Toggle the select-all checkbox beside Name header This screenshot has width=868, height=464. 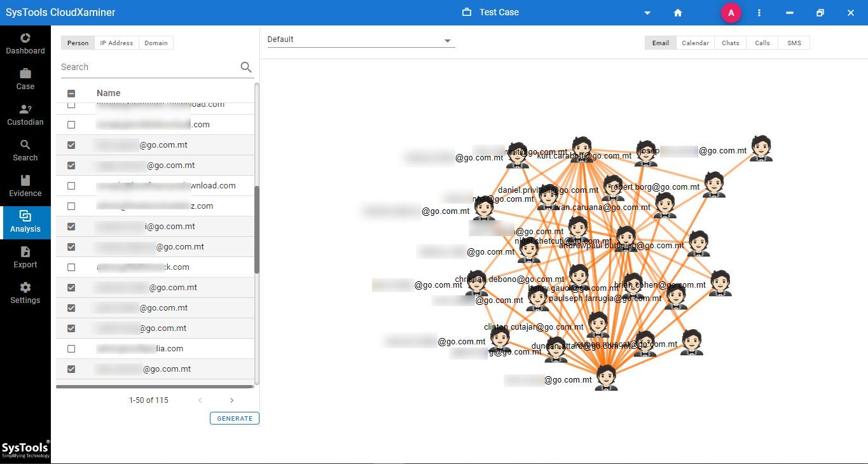[x=71, y=94]
